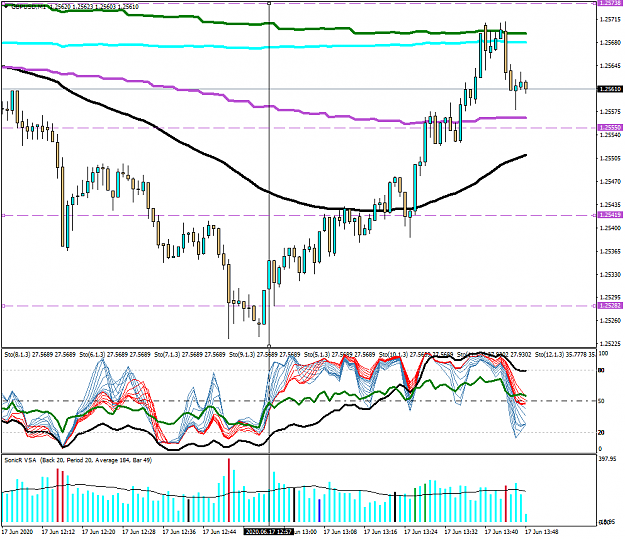Click the 1.25715 price scale value

point(610,19)
